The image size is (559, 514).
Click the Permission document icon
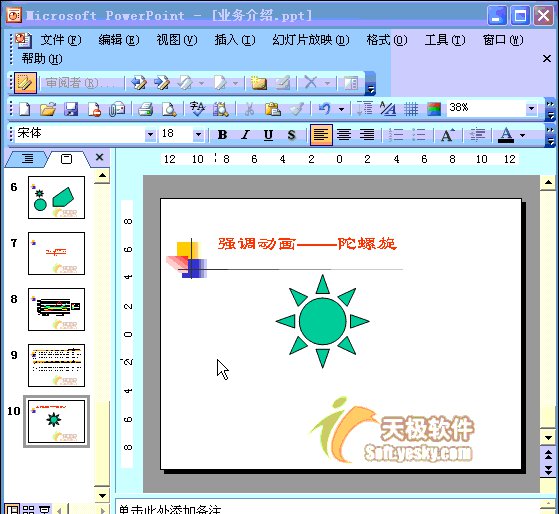tap(94, 109)
